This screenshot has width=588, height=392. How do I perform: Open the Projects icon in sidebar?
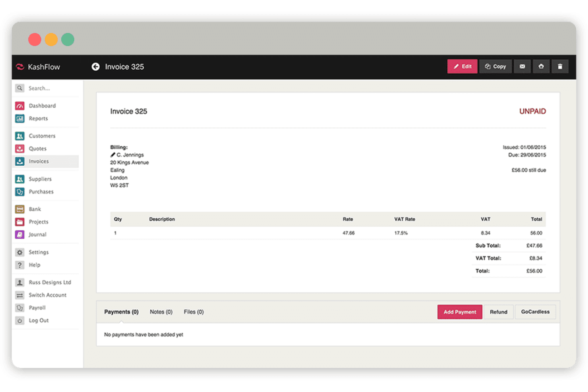20,222
